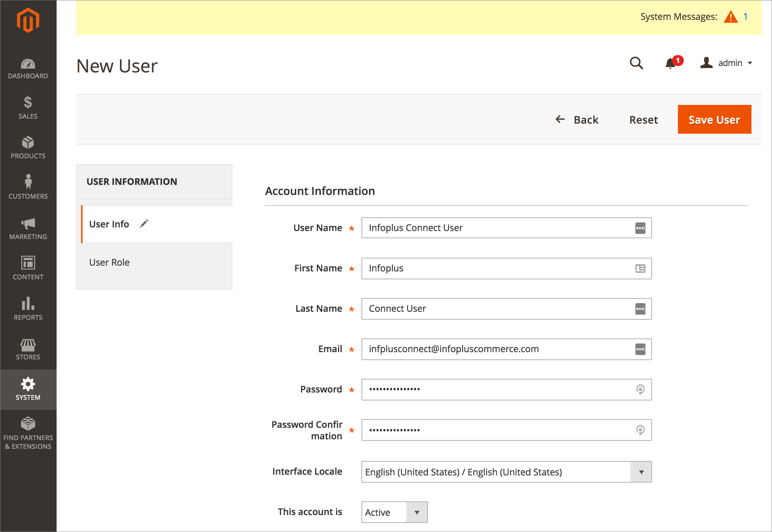Click password manager icon in Password field
Image resolution: width=772 pixels, height=532 pixels.
click(x=640, y=389)
